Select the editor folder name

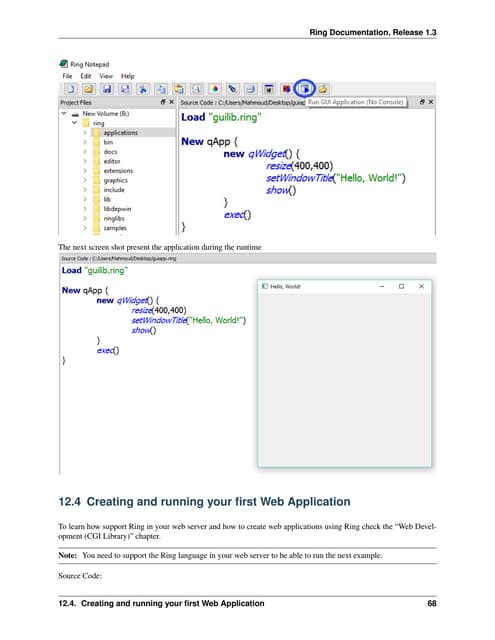click(x=112, y=161)
